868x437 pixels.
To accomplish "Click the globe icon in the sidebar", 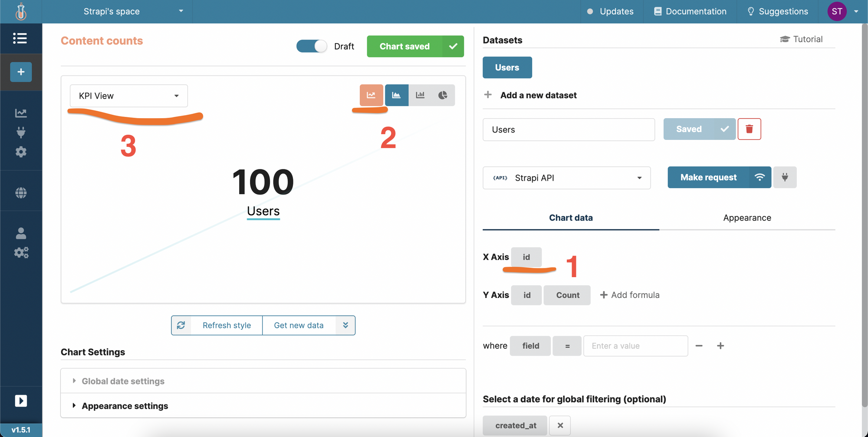I will click(x=21, y=192).
